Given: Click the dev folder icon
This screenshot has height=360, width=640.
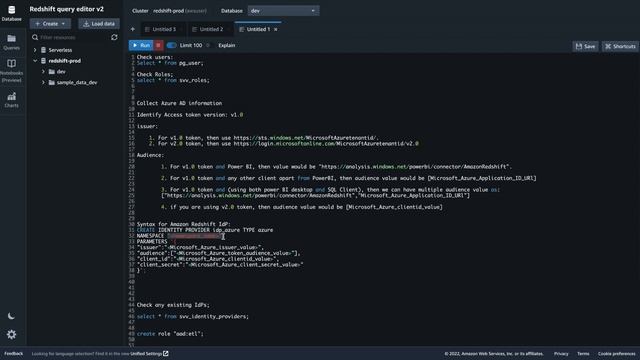Looking at the screenshot, I should pos(52,71).
